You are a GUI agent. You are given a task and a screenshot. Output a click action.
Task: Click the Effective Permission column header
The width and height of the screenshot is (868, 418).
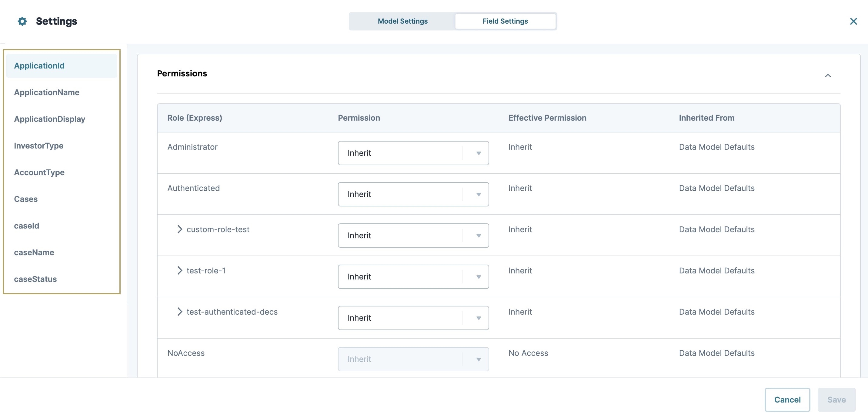(x=547, y=118)
